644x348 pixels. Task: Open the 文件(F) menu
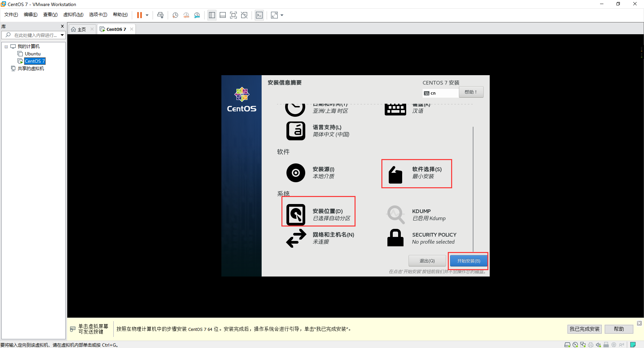(x=11, y=15)
